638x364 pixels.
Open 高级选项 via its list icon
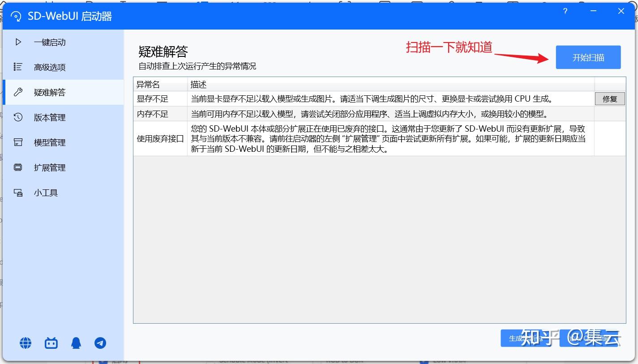coord(18,67)
